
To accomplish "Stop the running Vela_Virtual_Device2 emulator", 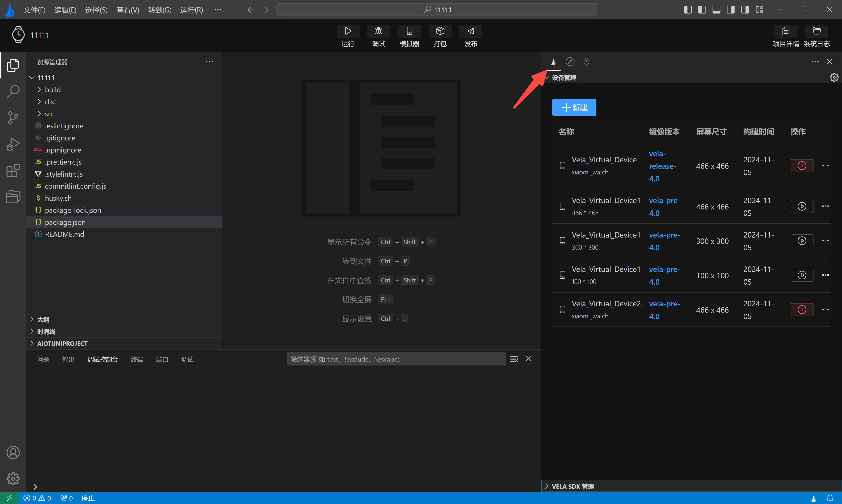I will pyautogui.click(x=802, y=309).
